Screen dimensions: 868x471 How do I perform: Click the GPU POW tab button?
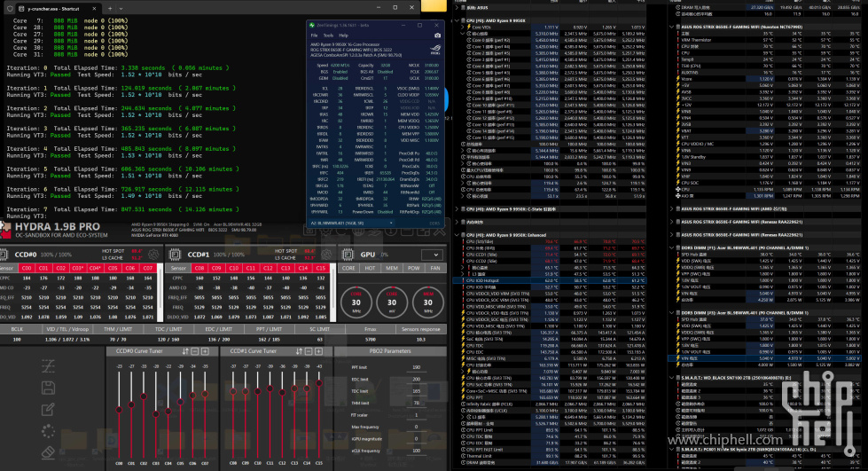click(413, 268)
